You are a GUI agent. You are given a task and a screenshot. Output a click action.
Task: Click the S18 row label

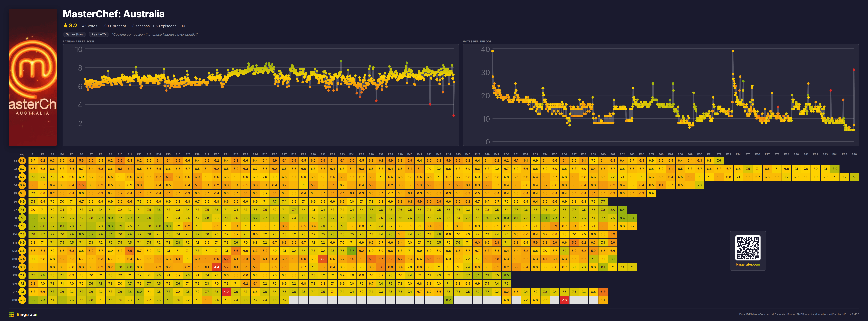pos(14,300)
